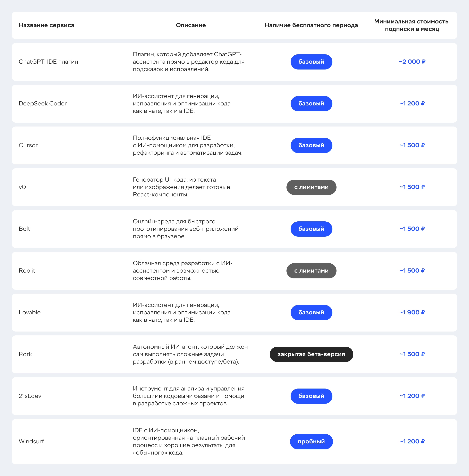Select the 21st.dev service name

click(x=30, y=396)
